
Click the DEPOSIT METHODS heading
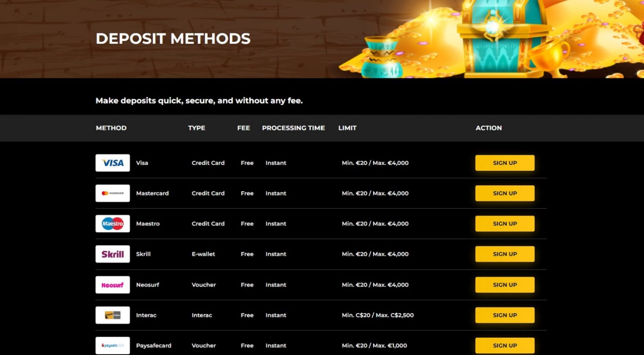[173, 39]
